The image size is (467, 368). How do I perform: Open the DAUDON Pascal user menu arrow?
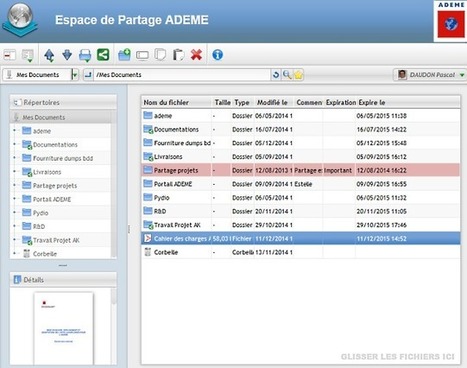coord(462,75)
